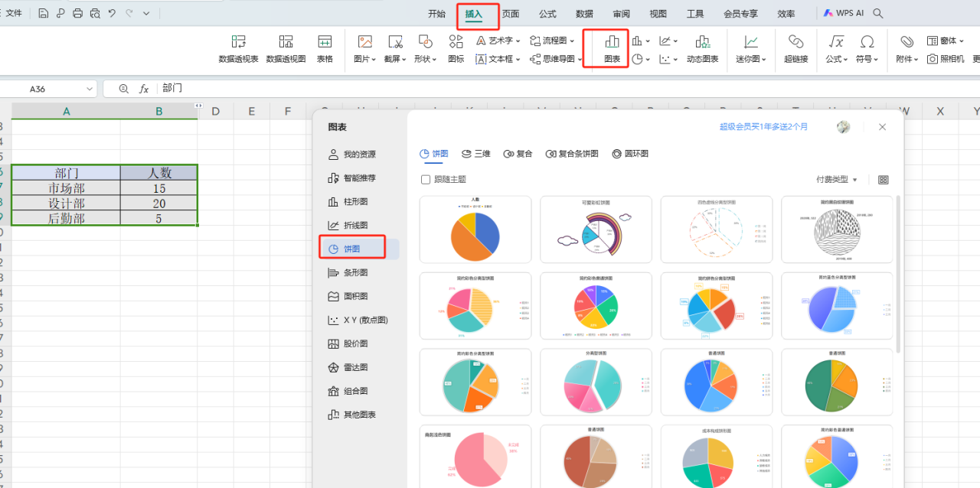Switch to the 圆环图 subtype tab

pos(630,154)
